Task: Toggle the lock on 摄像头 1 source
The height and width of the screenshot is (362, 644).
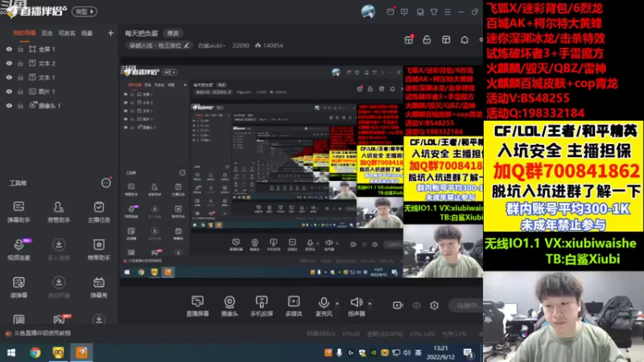Action: click(x=20, y=105)
